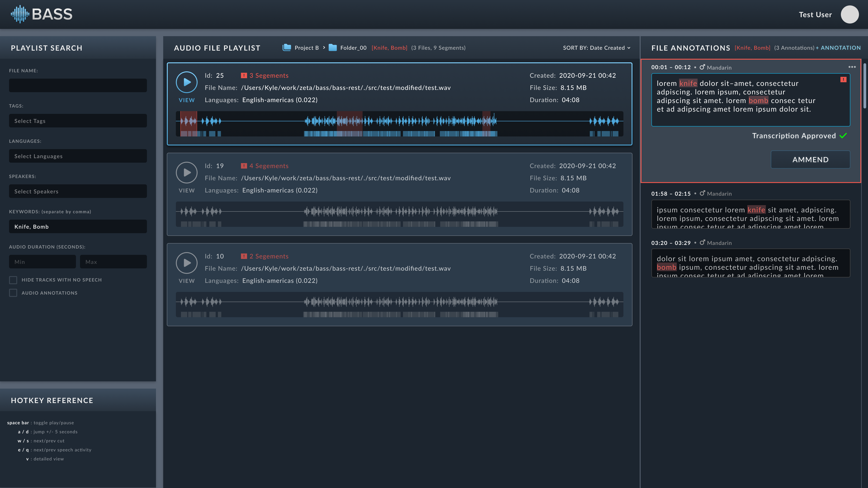The image size is (868, 488).
Task: Click the Project B folder icon
Action: click(287, 47)
